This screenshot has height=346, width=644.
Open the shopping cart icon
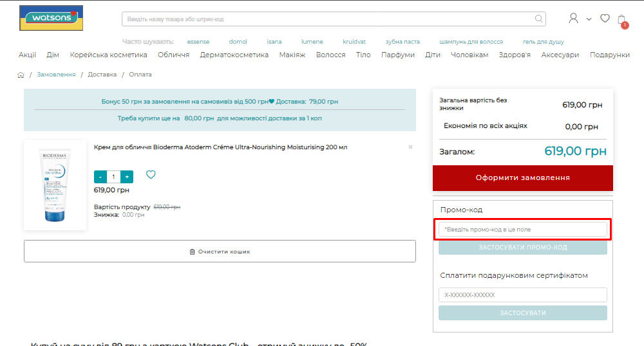click(622, 20)
